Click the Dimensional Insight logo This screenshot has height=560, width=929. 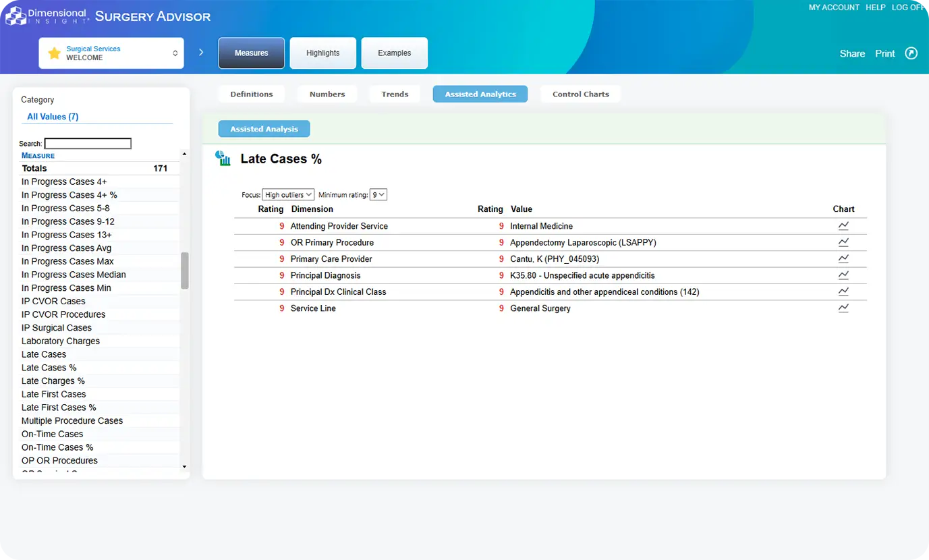click(47, 16)
